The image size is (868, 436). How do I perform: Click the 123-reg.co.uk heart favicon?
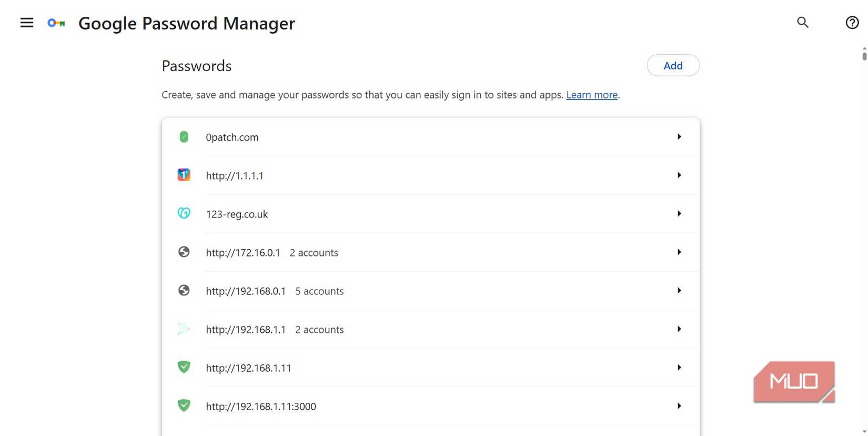(184, 213)
